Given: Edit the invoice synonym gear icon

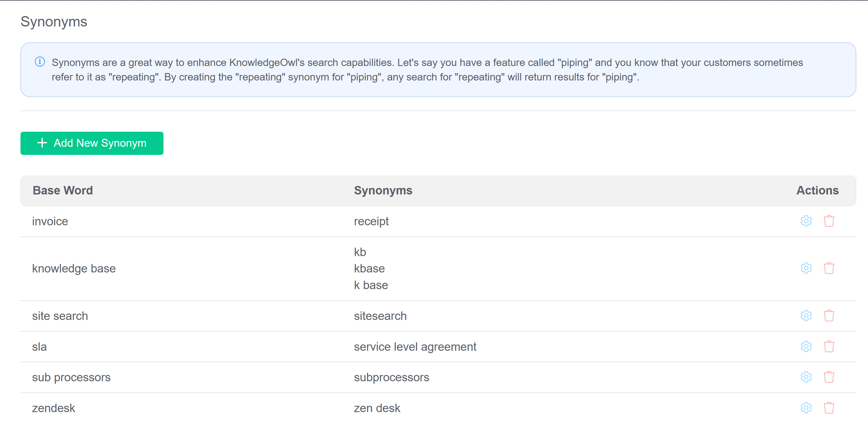Looking at the screenshot, I should pos(806,221).
